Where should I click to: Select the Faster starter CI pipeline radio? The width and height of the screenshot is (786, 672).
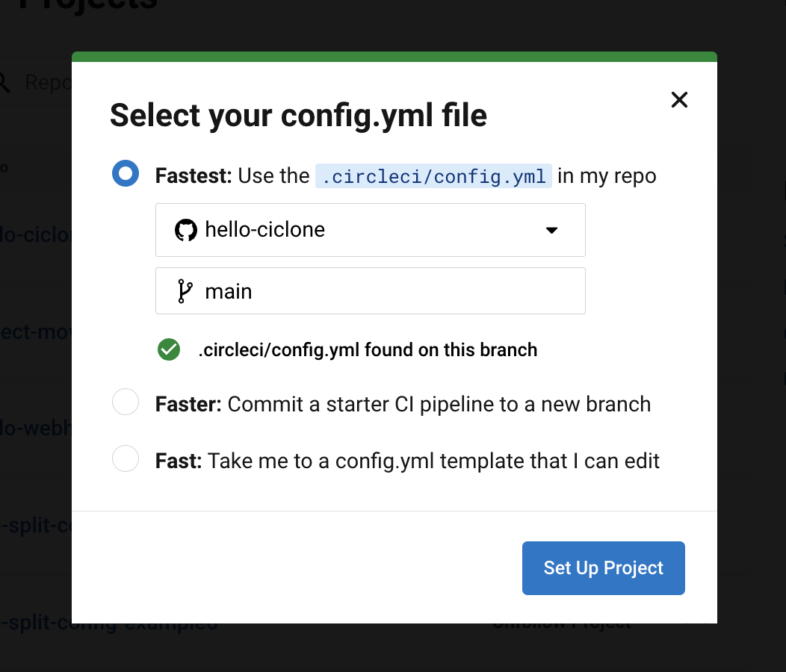tap(126, 402)
